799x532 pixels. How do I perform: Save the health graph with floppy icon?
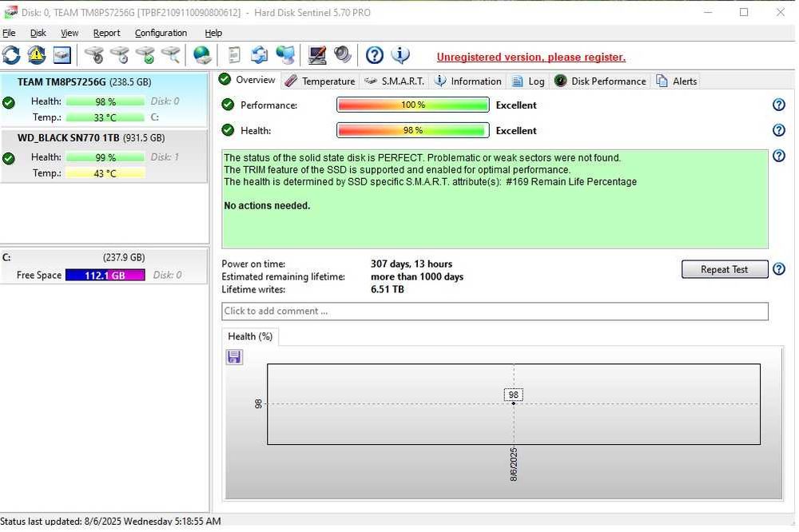point(234,357)
